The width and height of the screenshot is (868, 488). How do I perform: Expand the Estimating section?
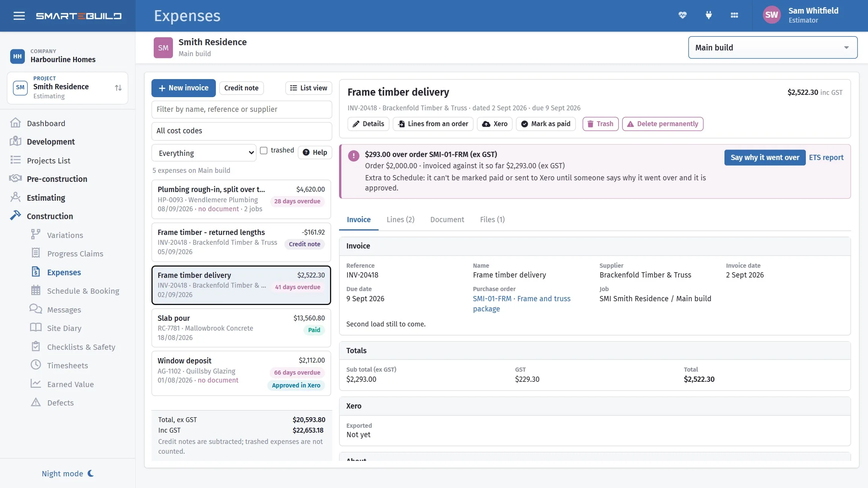(x=46, y=198)
